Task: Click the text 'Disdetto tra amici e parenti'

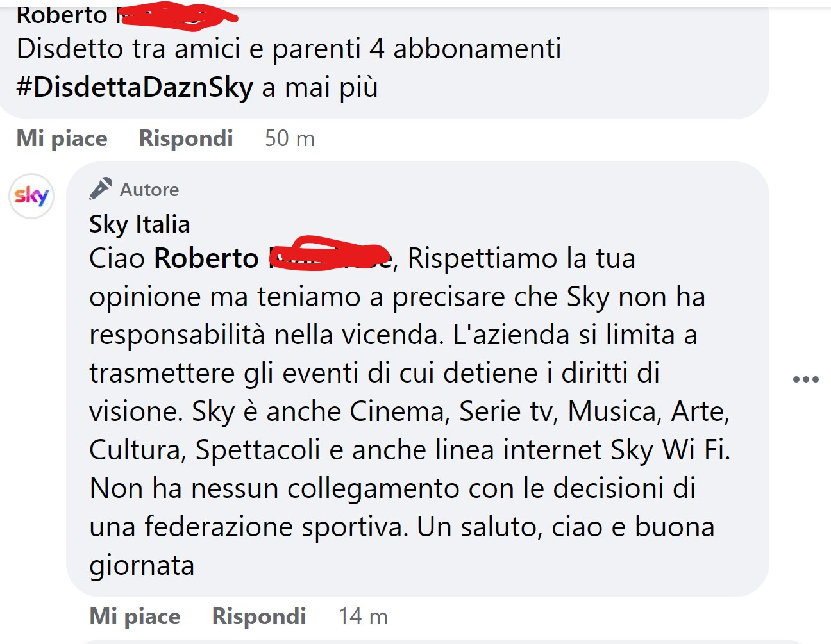Action: [189, 49]
